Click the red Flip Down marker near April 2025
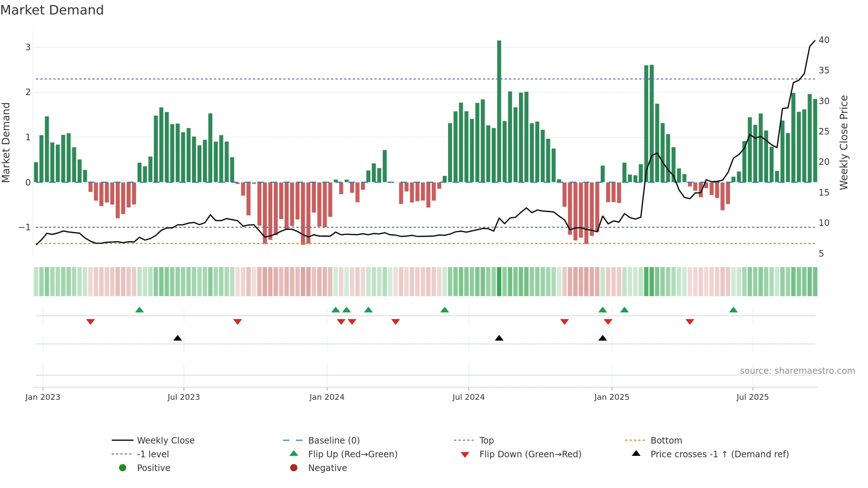Image resolution: width=868 pixels, height=488 pixels. pos(690,322)
